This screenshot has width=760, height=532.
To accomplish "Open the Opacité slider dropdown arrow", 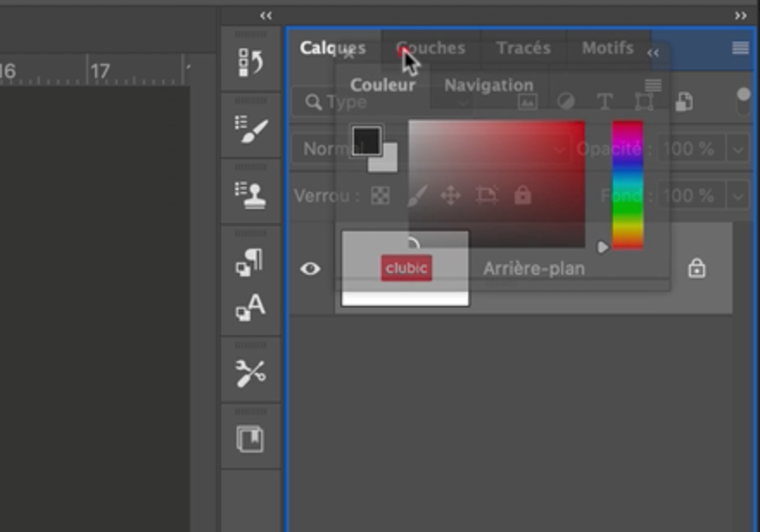I will (x=738, y=149).
